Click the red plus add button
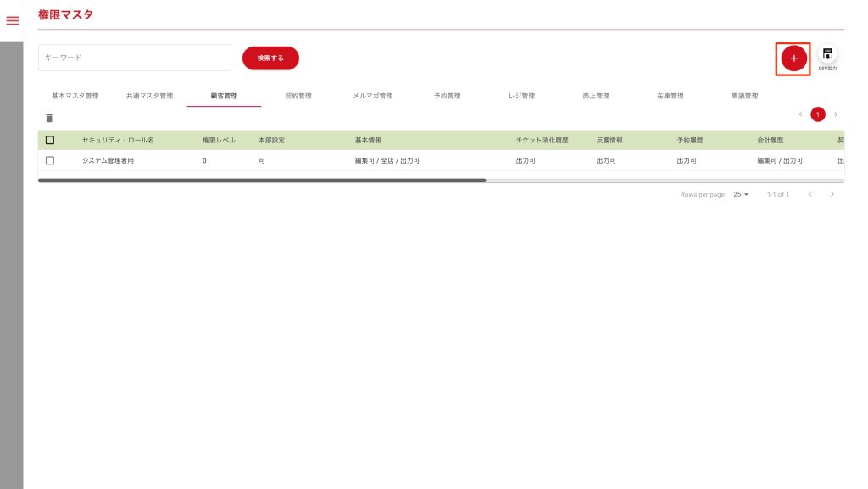Image resolution: width=868 pixels, height=489 pixels. tap(793, 58)
